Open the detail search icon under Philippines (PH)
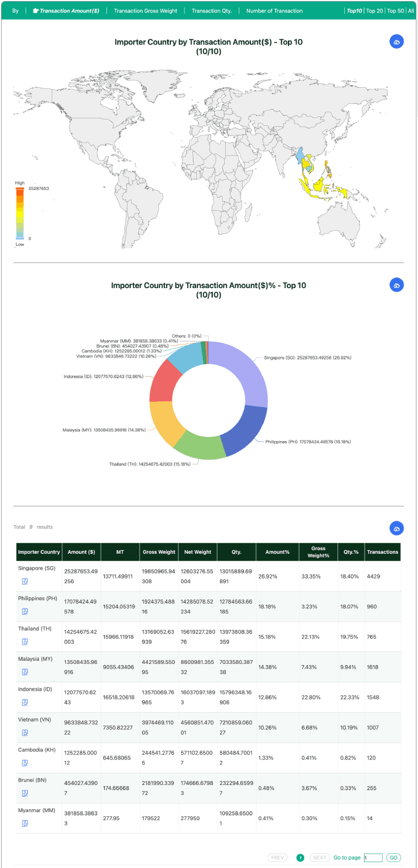The height and width of the screenshot is (868, 418). click(x=25, y=612)
